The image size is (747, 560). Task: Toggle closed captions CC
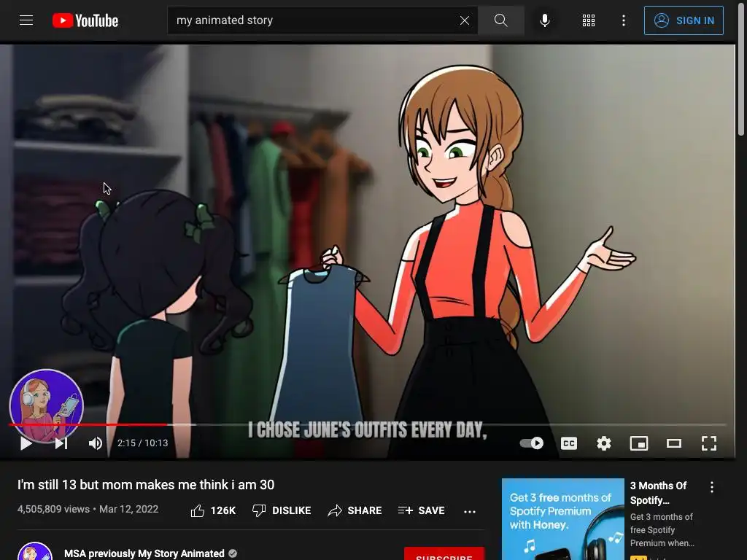pos(569,443)
